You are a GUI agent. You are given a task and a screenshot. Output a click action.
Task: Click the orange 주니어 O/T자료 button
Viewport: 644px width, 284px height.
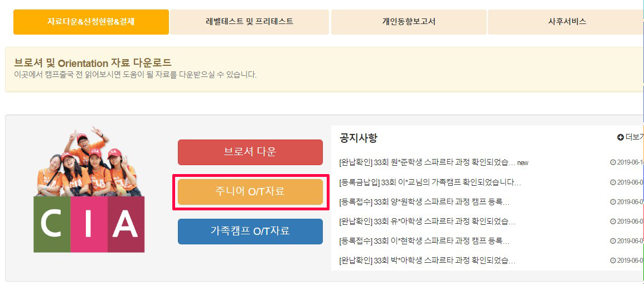coord(250,191)
